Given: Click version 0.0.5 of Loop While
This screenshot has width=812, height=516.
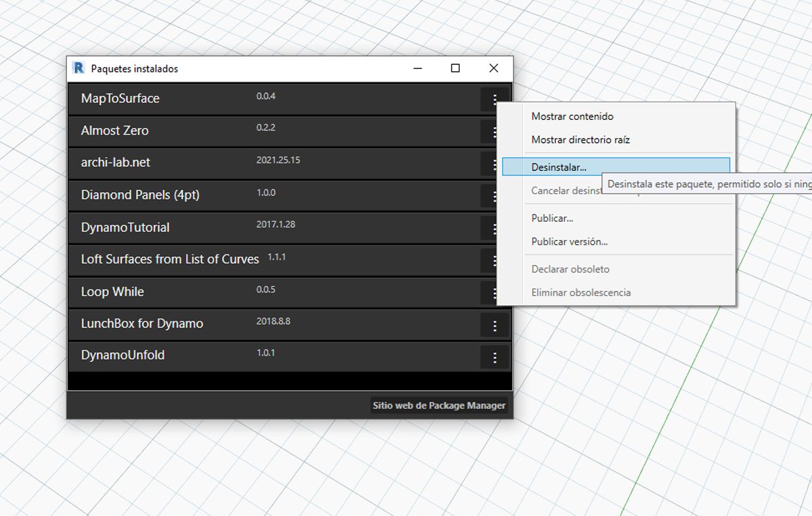Looking at the screenshot, I should tap(266, 289).
